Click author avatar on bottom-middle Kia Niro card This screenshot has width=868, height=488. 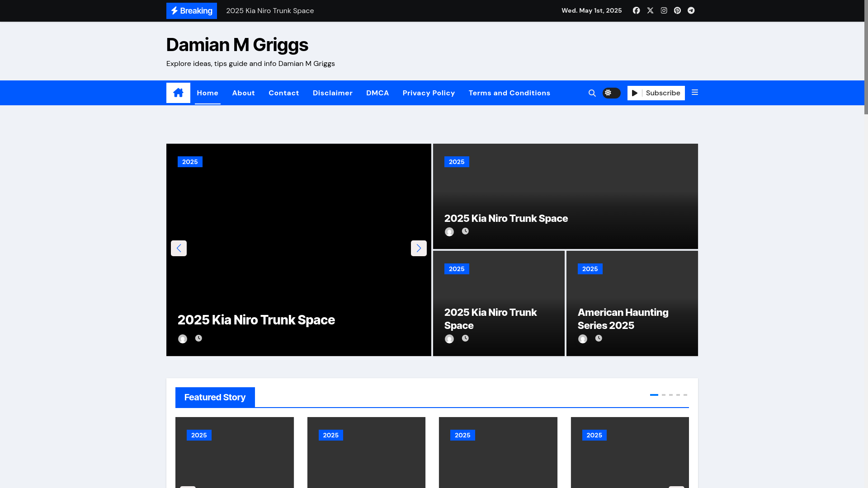pos(449,339)
